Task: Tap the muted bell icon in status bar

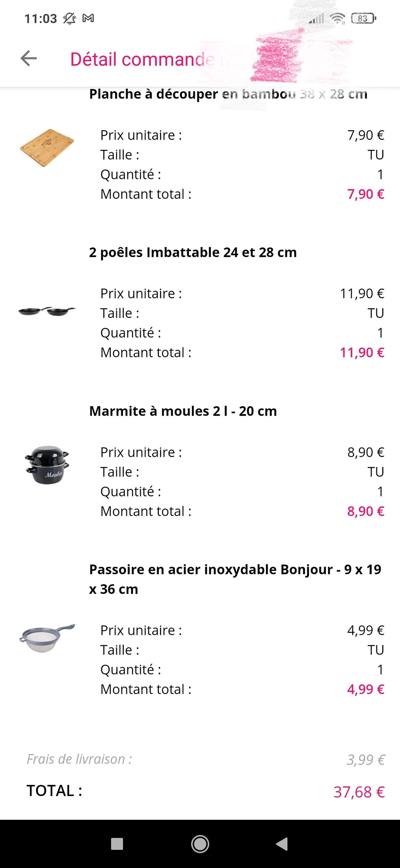Action: pyautogui.click(x=69, y=18)
